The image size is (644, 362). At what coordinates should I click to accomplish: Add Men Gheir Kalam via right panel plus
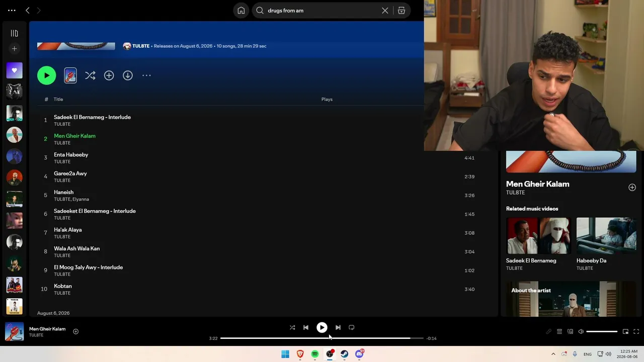click(x=632, y=188)
